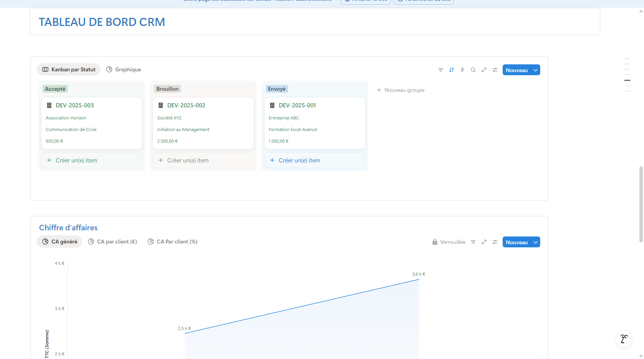Viewport: 644px width, 359px height.
Task: Open chart view settings sliders icon
Action: [495, 242]
